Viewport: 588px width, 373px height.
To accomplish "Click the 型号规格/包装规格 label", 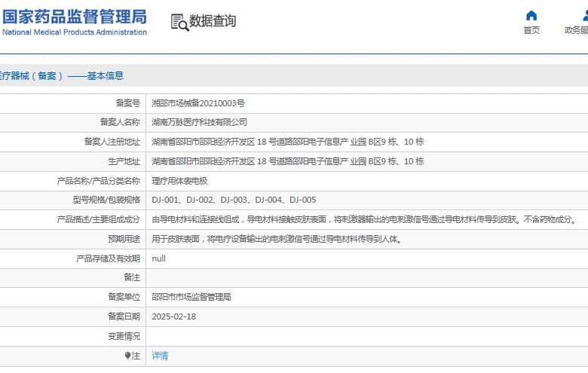I will (x=106, y=200).
